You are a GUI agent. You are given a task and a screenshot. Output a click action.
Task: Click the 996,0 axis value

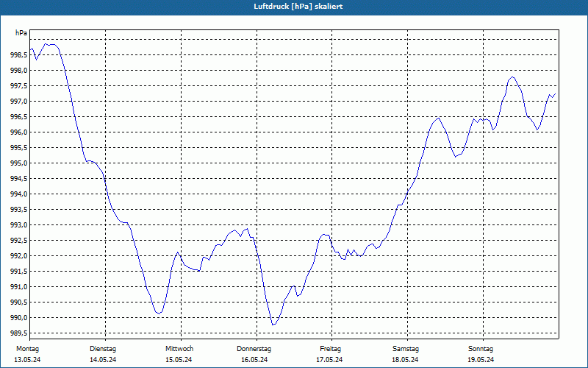[x=18, y=132]
